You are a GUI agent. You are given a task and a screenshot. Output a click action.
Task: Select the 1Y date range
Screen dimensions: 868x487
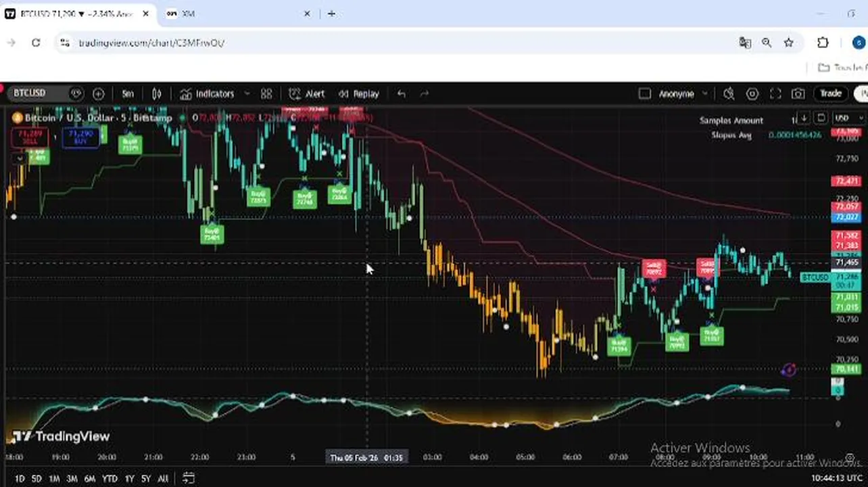pyautogui.click(x=129, y=479)
